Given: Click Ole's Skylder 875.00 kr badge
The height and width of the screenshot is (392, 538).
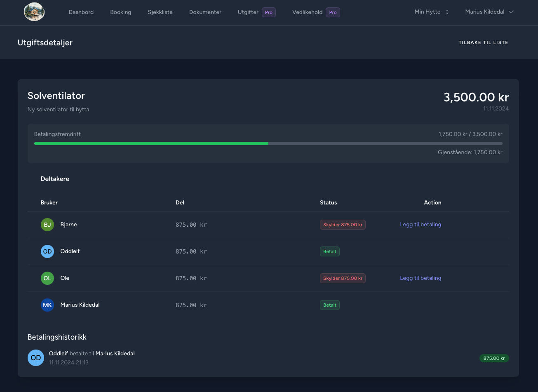Looking at the screenshot, I should point(343,278).
